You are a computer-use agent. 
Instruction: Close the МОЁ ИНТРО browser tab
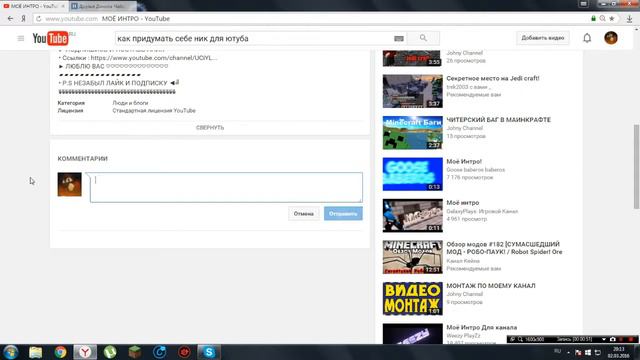(x=63, y=6)
